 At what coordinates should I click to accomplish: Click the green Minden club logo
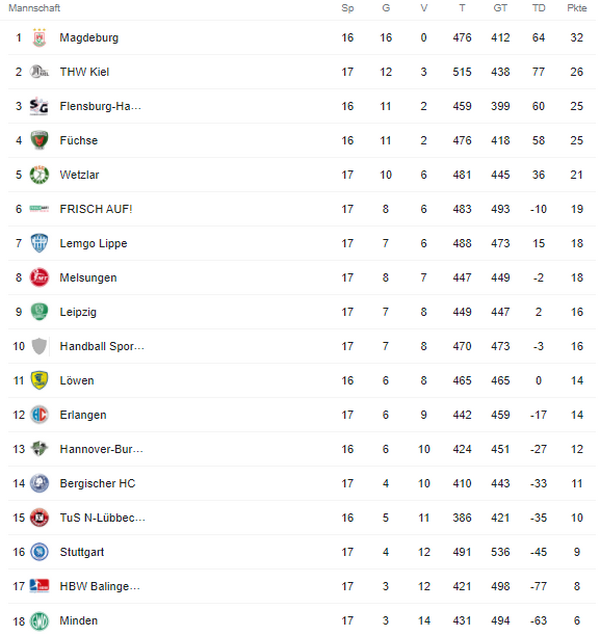click(39, 621)
